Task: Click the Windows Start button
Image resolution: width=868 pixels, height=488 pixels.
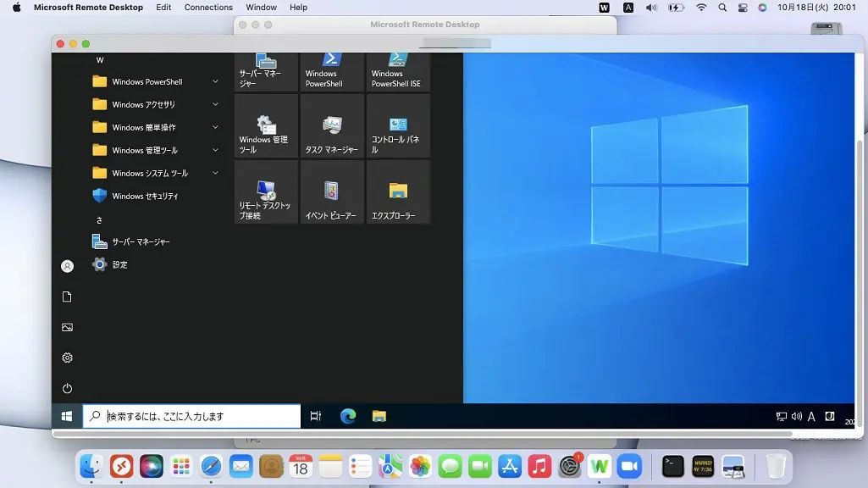Action: [x=67, y=416]
